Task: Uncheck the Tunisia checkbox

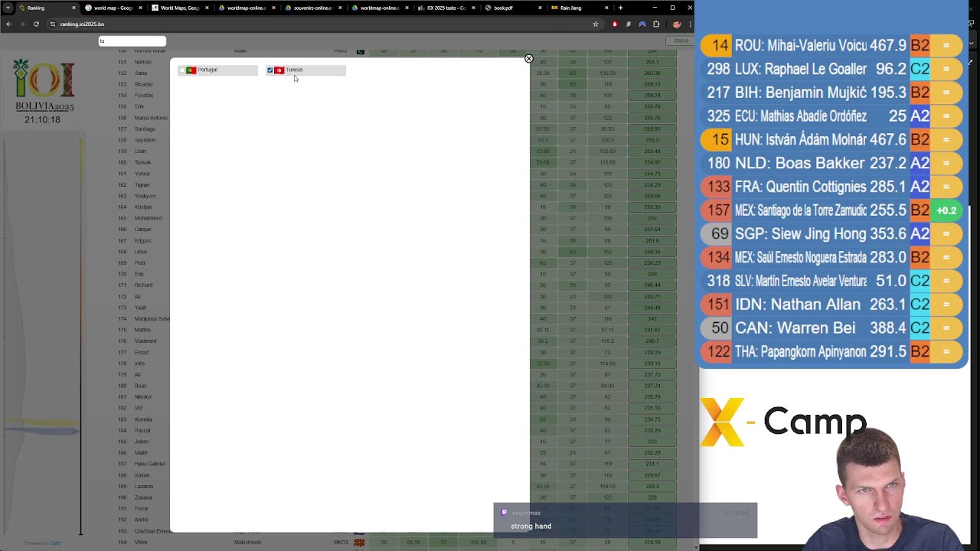Action: click(269, 70)
